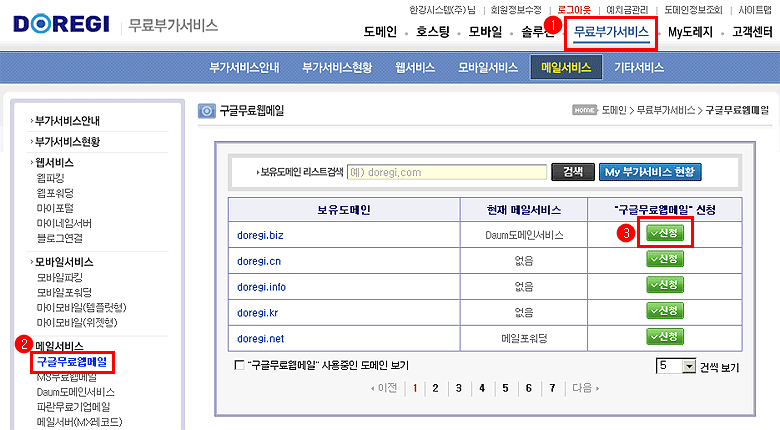Select 모바일서비스 tab in blue bar
The image size is (780, 430).
tap(488, 68)
